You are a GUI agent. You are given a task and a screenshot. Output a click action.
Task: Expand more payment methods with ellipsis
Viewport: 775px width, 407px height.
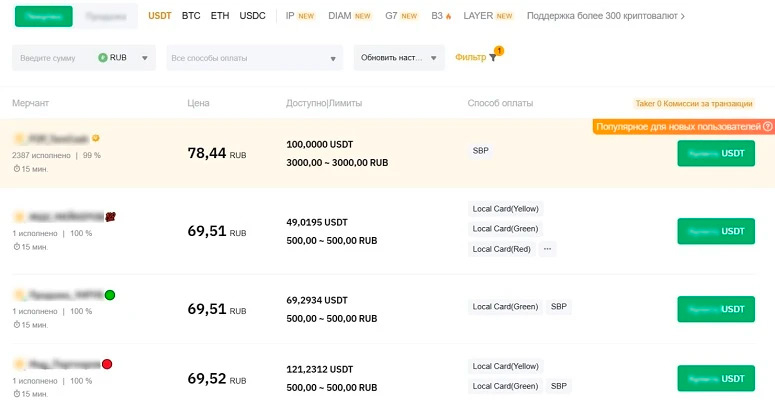pyautogui.click(x=547, y=249)
